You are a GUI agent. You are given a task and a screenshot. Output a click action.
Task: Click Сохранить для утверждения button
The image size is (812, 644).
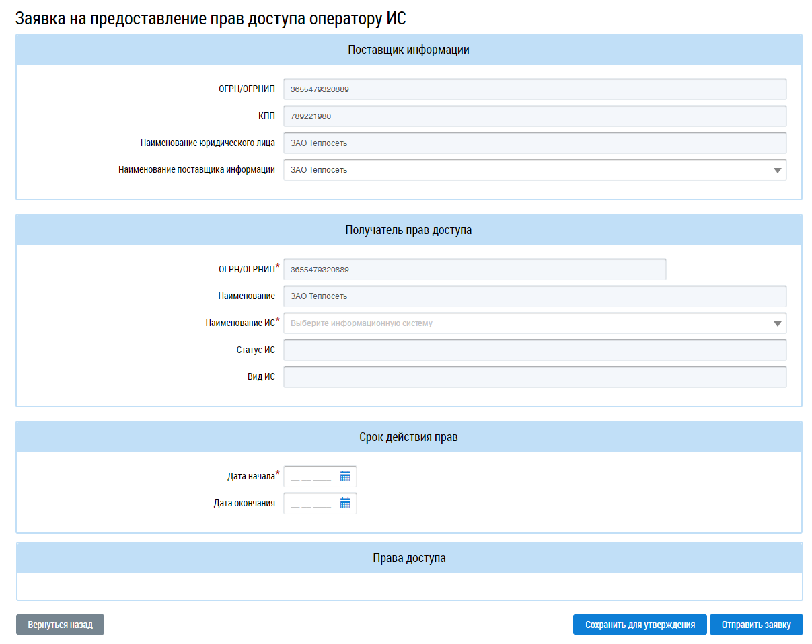click(x=640, y=625)
